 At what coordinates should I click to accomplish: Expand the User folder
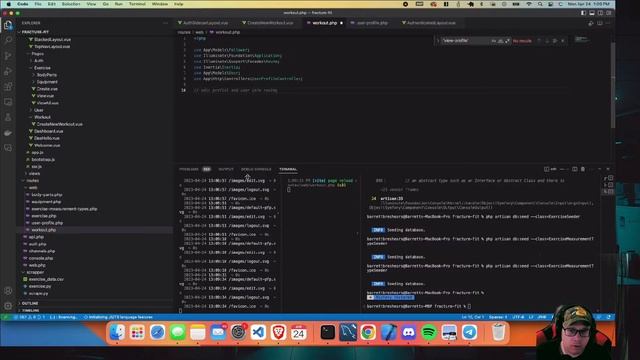(39, 110)
